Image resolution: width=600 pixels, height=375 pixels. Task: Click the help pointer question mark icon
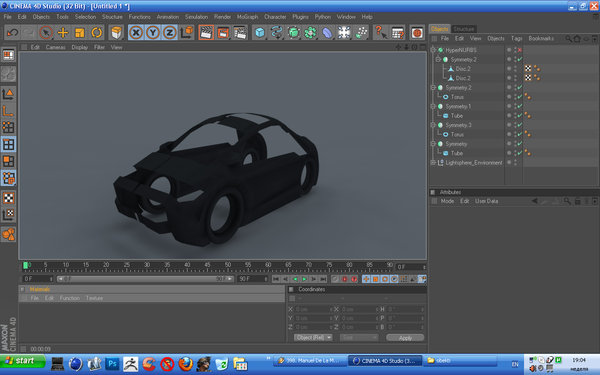(380, 33)
